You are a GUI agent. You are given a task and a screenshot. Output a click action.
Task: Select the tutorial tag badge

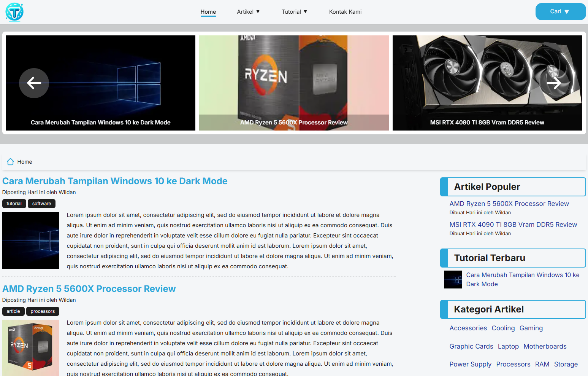[14, 204]
